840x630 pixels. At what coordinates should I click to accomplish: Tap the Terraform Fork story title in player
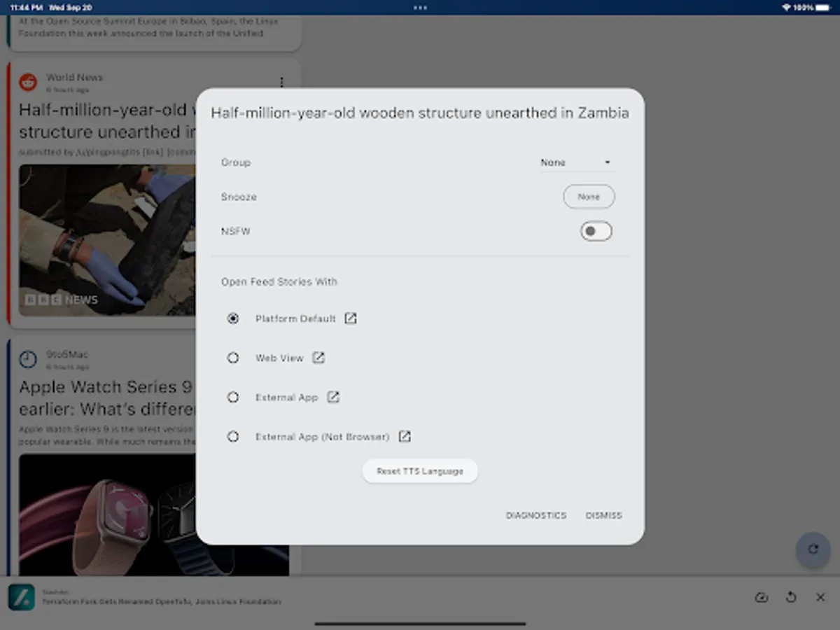point(162,601)
